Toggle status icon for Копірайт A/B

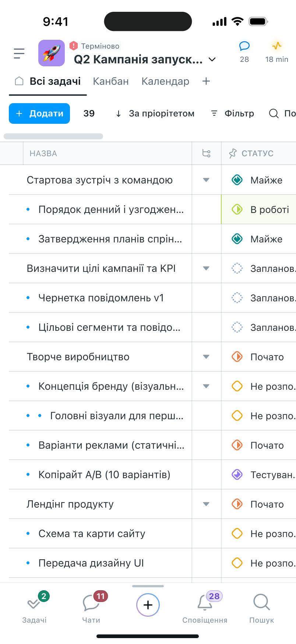[x=237, y=475]
